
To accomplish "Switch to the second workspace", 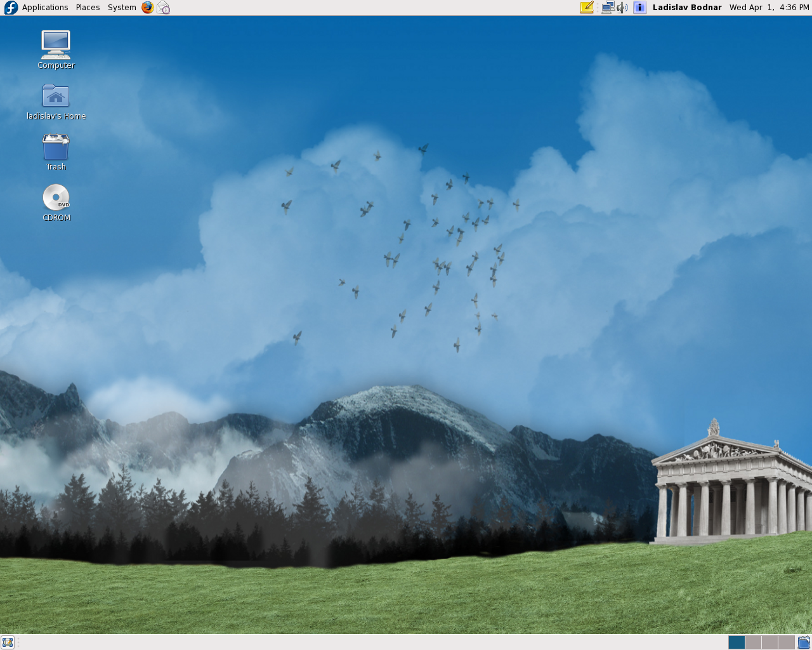I will point(753,642).
